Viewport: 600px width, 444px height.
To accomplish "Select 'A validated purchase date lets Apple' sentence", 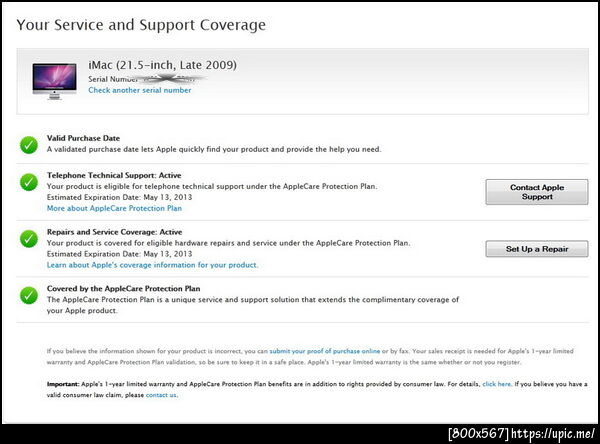I will [214, 149].
